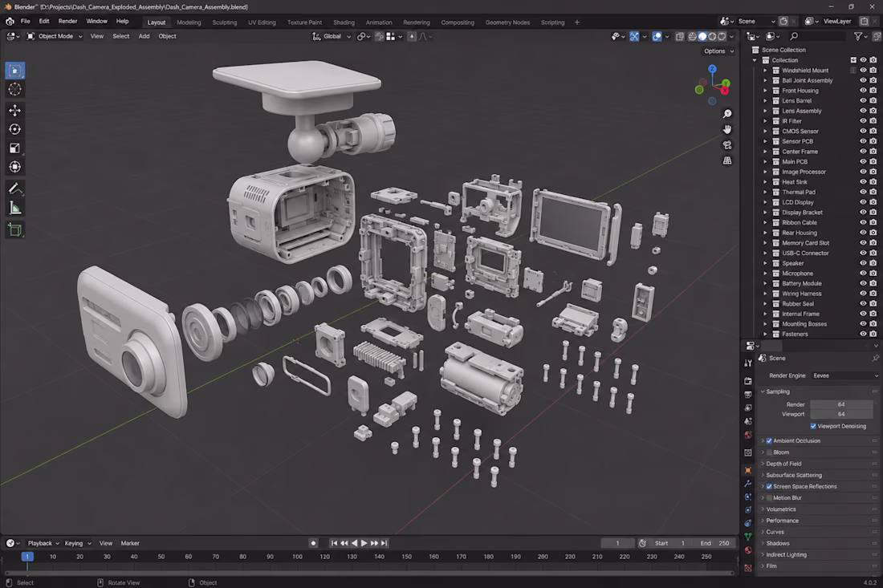This screenshot has width=883, height=588.
Task: Open the Playback popover in timeline
Action: tap(43, 543)
